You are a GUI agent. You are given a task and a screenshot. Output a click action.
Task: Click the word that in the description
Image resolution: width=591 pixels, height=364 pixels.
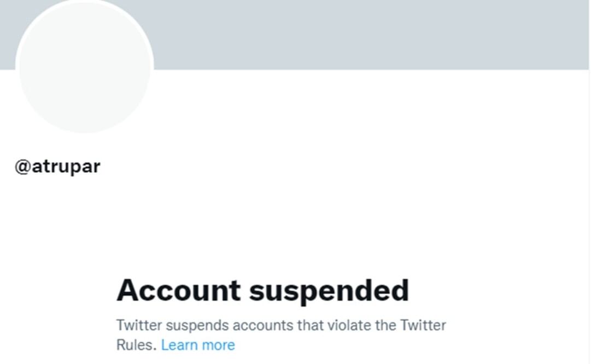(311, 325)
